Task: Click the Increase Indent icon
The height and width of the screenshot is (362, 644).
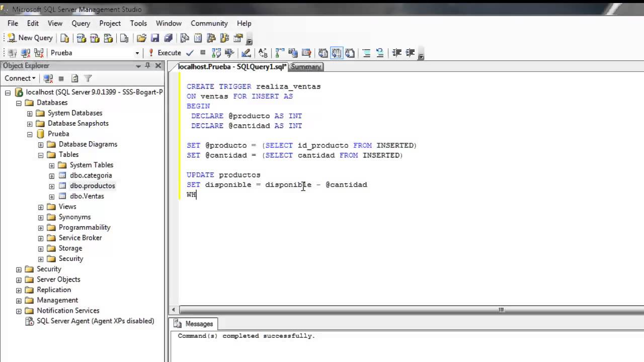Action: [x=410, y=53]
